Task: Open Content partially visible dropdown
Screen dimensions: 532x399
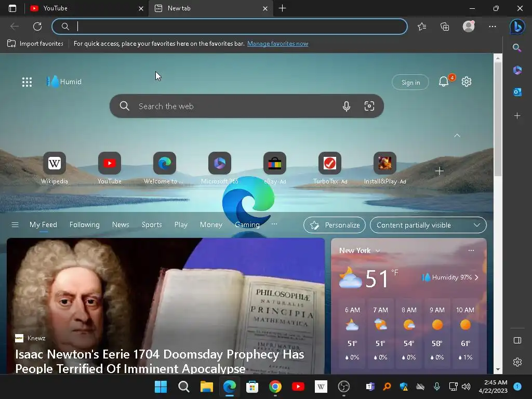Action: [428, 225]
